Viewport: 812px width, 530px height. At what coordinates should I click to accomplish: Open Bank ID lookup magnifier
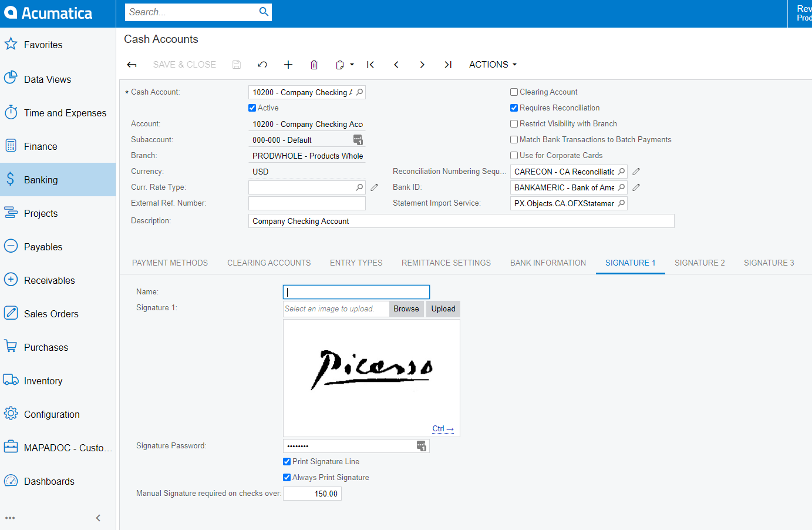(x=621, y=187)
